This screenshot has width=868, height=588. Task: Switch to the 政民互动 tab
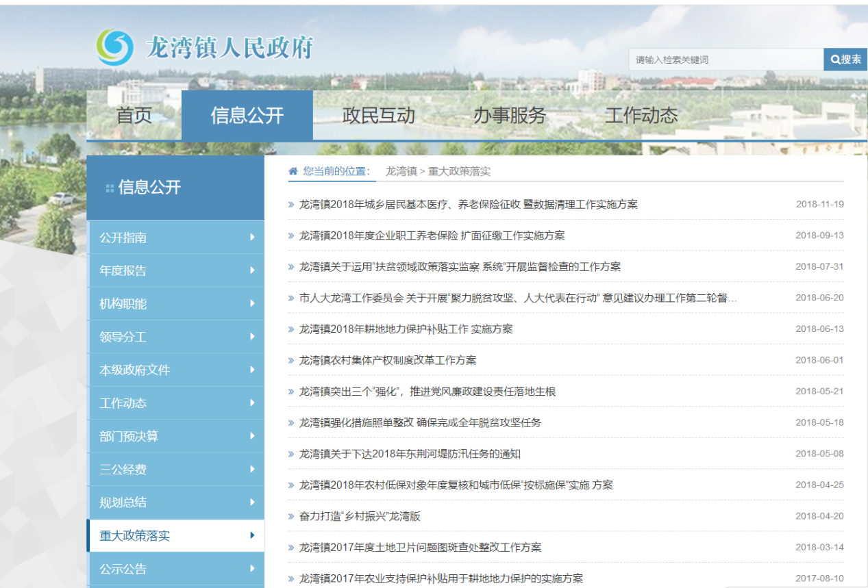378,116
